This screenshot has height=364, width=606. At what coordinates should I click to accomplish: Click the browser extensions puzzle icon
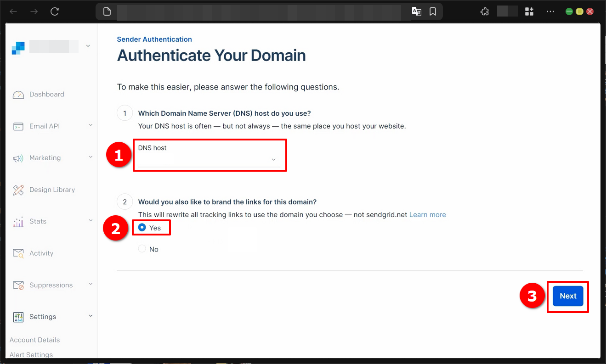tap(484, 11)
